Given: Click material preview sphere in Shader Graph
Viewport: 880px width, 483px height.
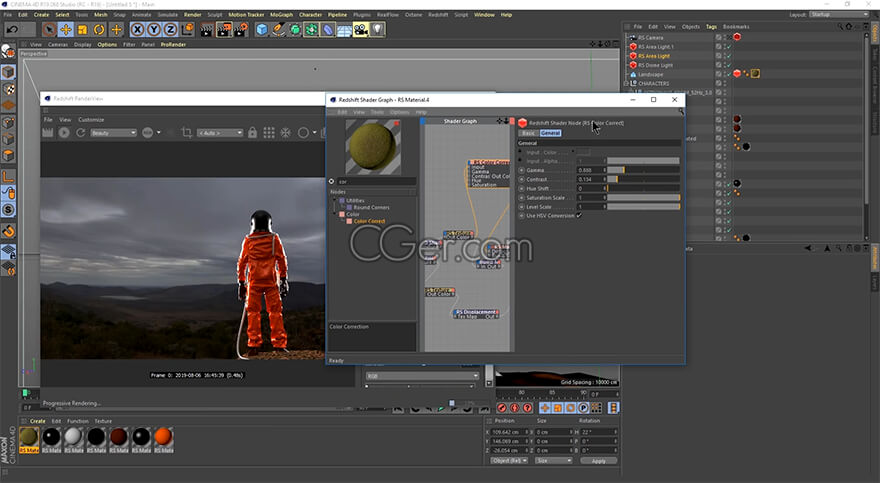Looking at the screenshot, I should pyautogui.click(x=373, y=146).
